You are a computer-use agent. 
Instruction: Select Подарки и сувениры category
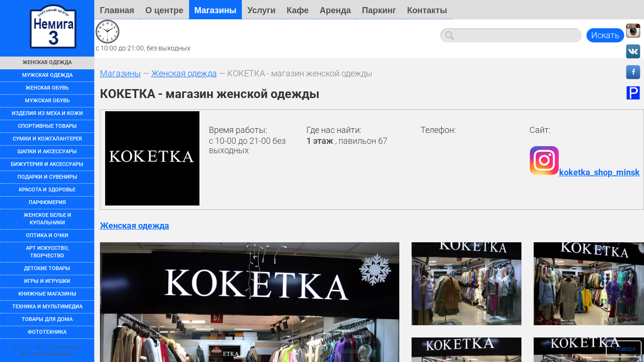[47, 177]
